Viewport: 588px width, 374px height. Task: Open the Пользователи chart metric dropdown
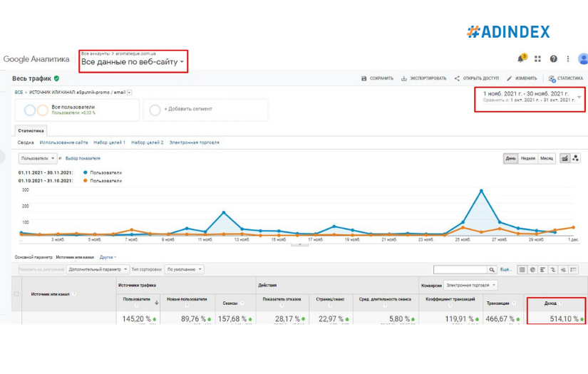(x=38, y=159)
